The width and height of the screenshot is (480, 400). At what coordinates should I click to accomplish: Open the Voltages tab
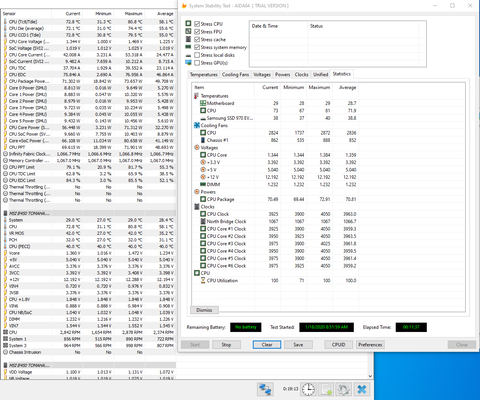coord(262,75)
